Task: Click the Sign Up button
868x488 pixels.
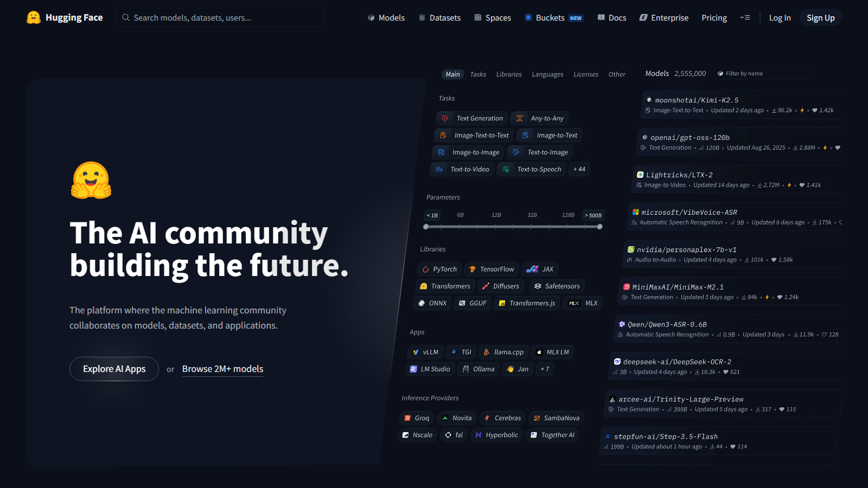Action: [x=820, y=18]
